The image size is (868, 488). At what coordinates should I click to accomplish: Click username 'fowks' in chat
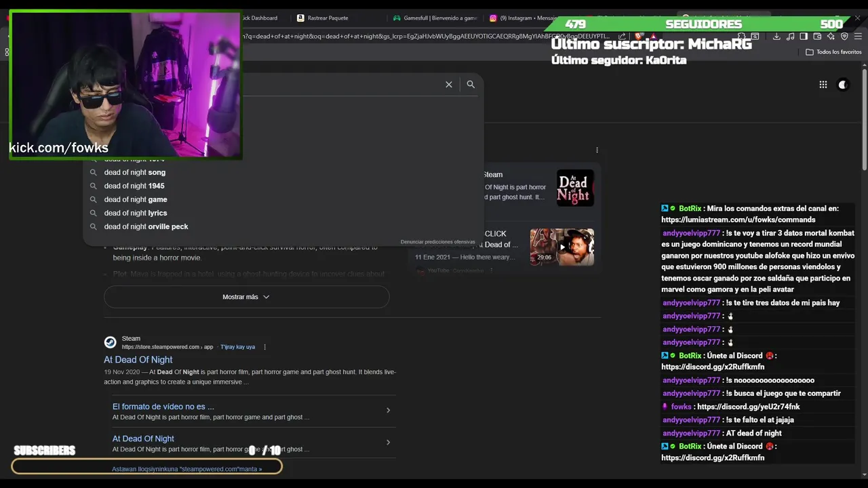(681, 407)
